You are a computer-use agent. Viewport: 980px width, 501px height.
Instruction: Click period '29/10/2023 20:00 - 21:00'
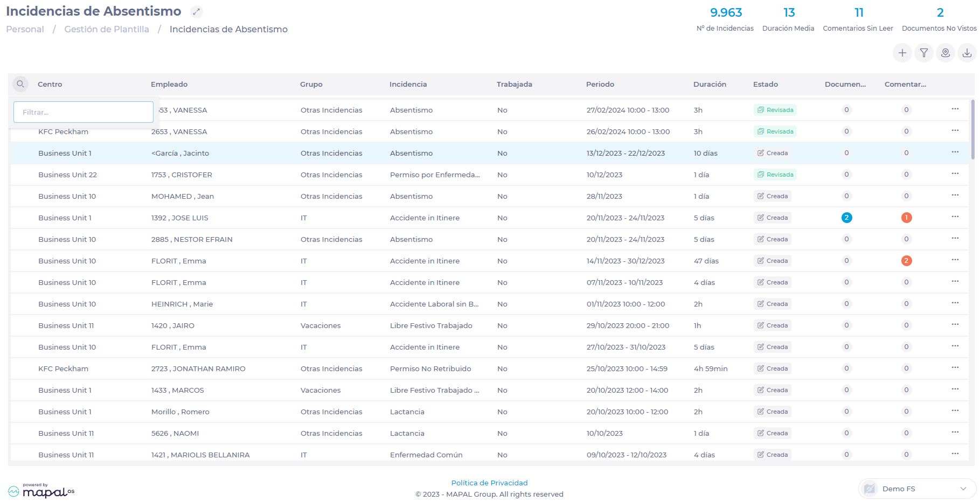coord(628,325)
